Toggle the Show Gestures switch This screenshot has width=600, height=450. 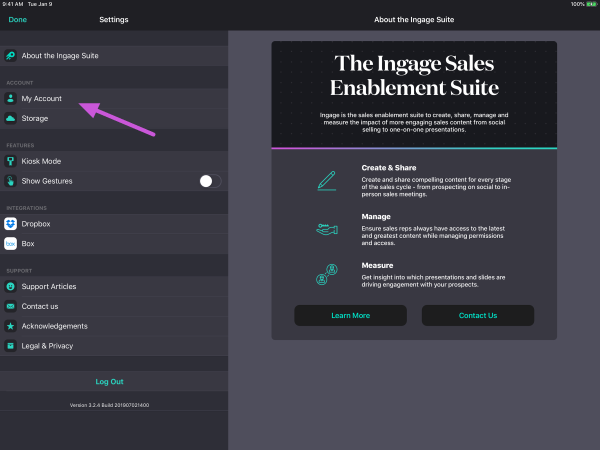point(210,181)
